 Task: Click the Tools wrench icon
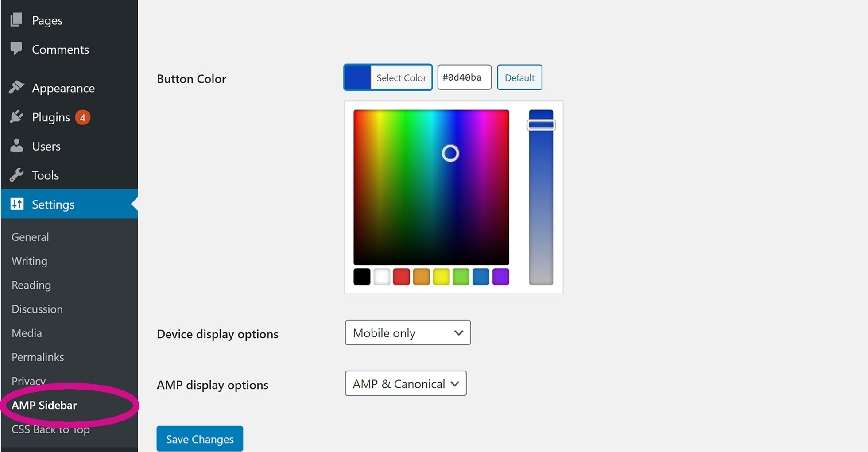(16, 175)
